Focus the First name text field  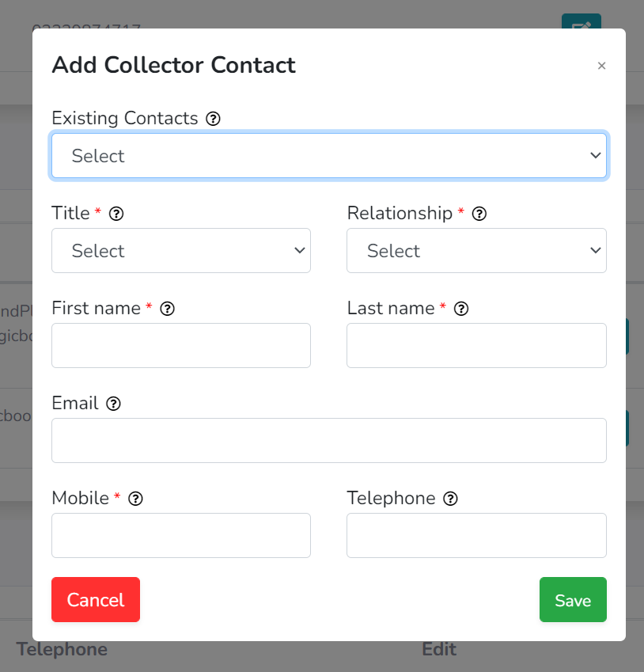(x=181, y=345)
